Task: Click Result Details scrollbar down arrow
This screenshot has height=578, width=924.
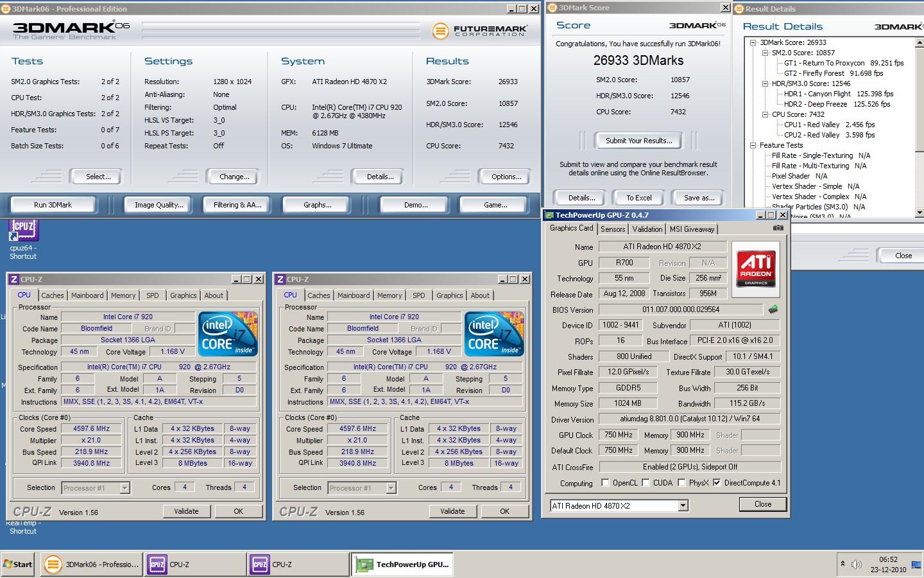Action: coord(920,213)
